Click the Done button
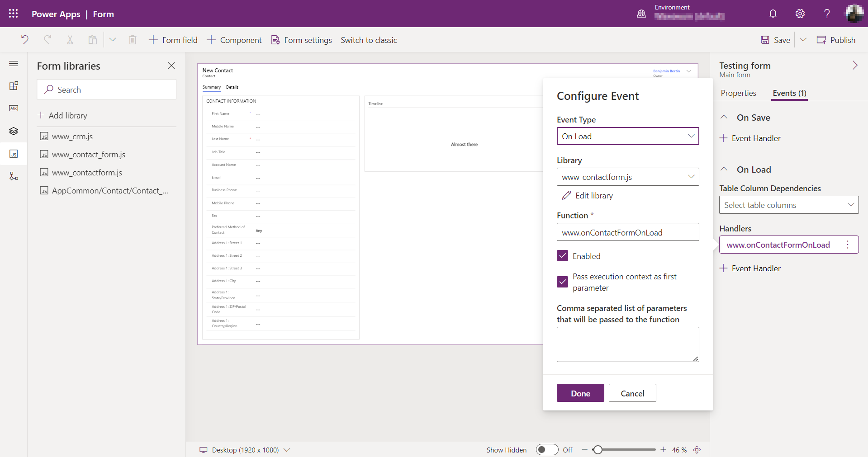 (x=580, y=393)
